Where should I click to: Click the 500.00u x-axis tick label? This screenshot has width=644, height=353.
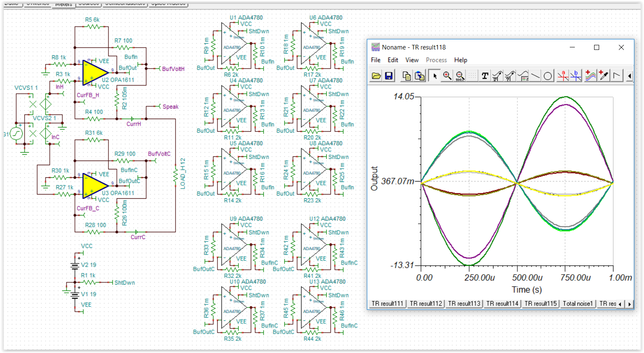[527, 278]
